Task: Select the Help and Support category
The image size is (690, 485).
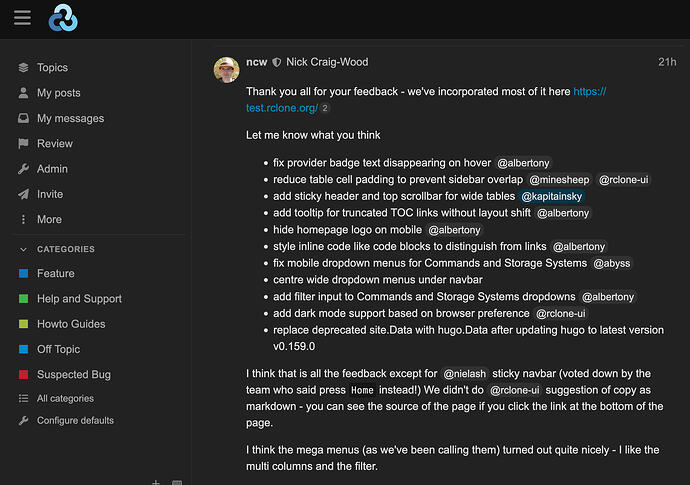Action: 79,299
